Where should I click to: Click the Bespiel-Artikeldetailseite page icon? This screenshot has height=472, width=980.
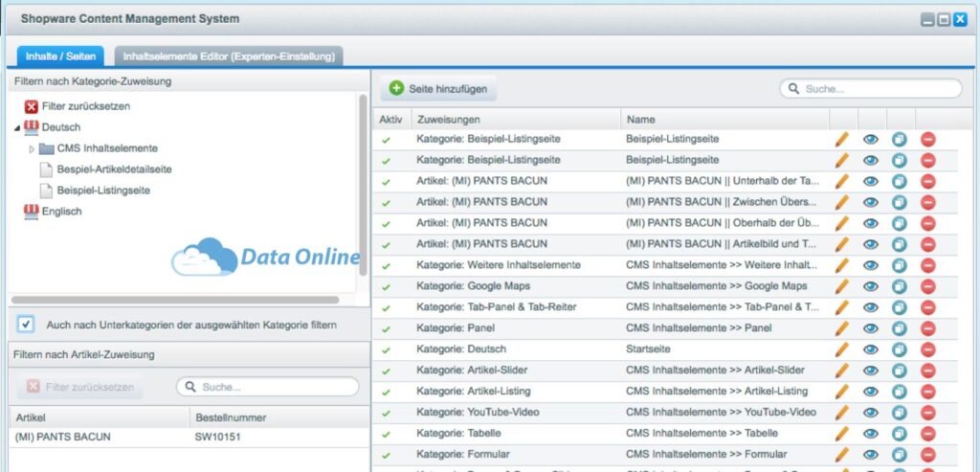click(46, 169)
